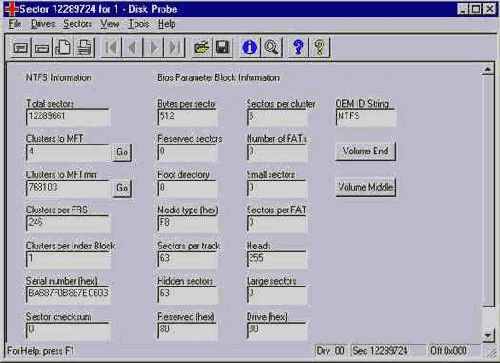Click the printer icon in toolbar
500x363 pixels.
[x=85, y=47]
